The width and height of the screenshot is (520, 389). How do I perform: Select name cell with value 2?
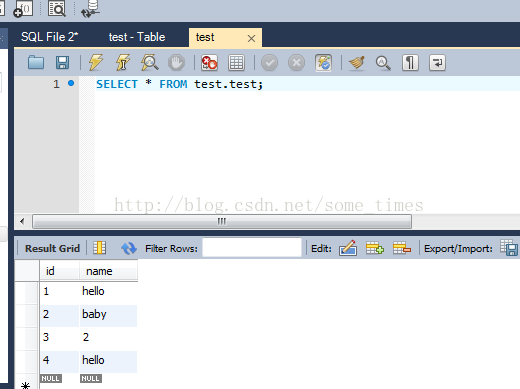click(108, 338)
